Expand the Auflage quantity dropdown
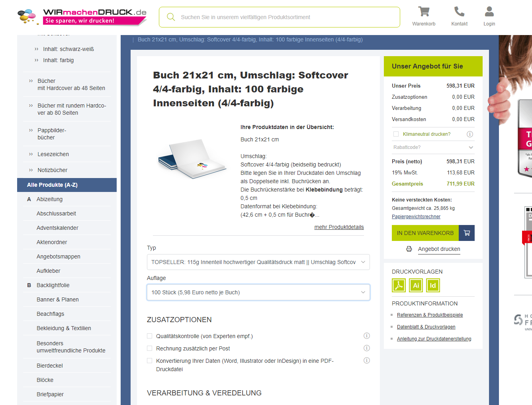Screen dimensions: 532x405 pyautogui.click(x=258, y=292)
